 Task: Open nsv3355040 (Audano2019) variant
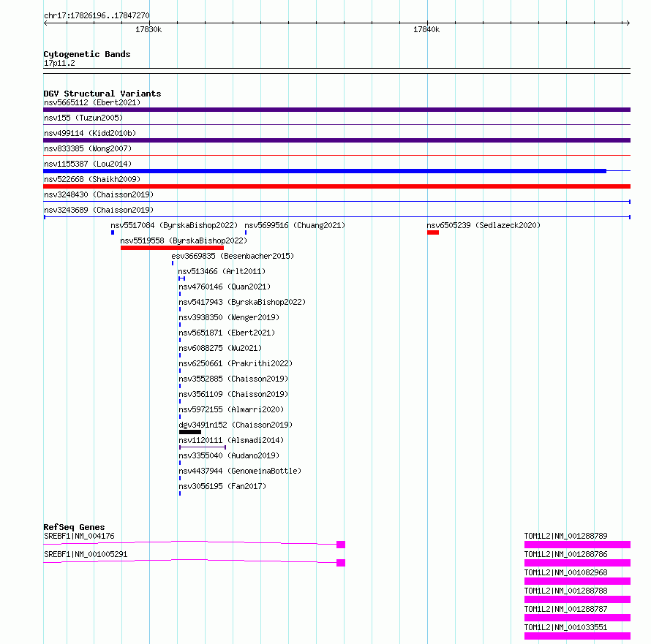click(x=229, y=455)
